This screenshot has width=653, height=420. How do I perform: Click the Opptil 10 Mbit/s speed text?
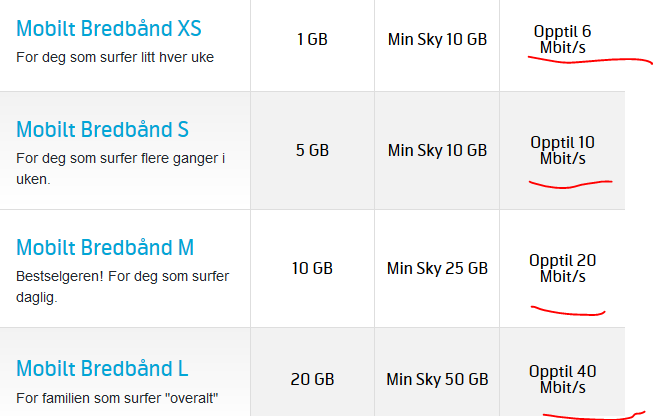point(563,150)
